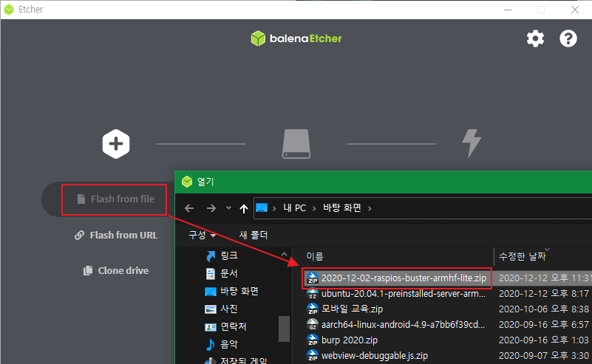592x364 pixels.
Task: Sort by 수정한 날짜 column header
Action: (x=522, y=256)
